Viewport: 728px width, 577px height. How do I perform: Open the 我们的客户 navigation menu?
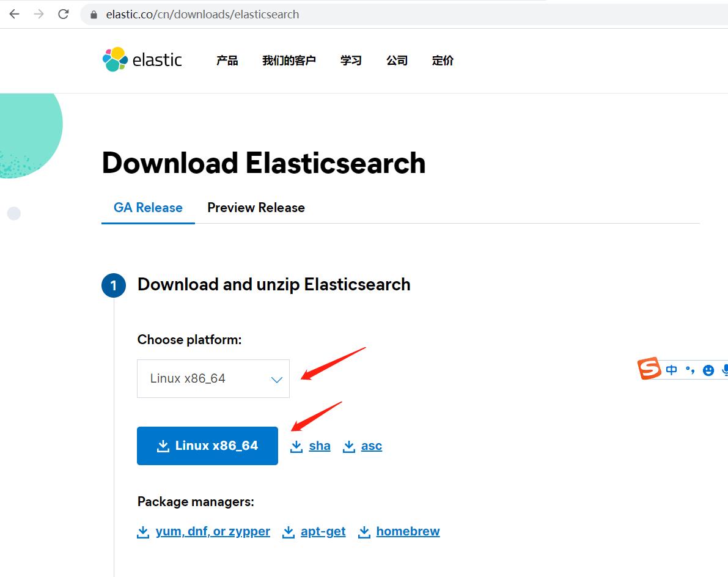click(x=289, y=61)
